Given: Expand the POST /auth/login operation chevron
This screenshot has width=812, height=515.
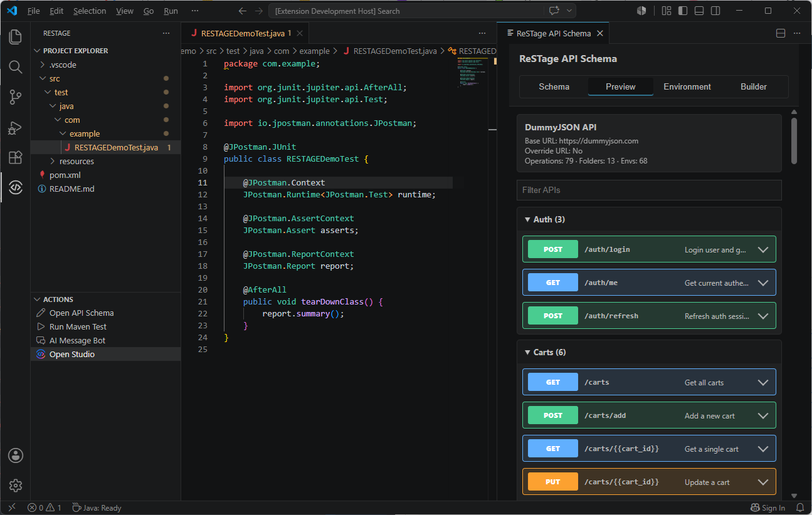Looking at the screenshot, I should (x=762, y=249).
